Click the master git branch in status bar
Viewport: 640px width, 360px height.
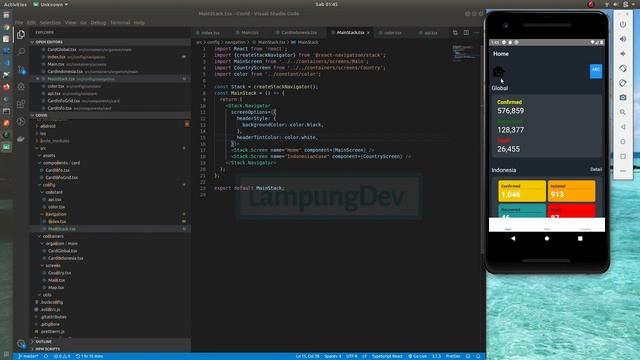pos(28,356)
